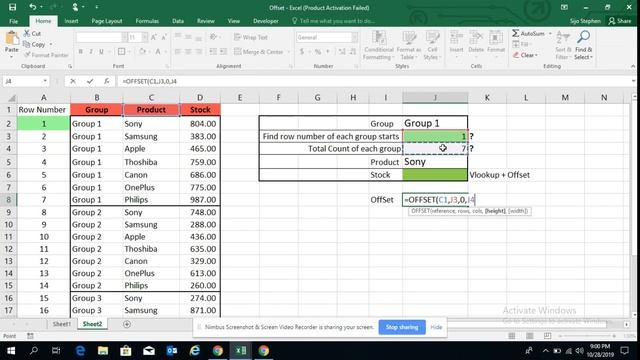Viewport: 640px width, 360px height.
Task: Collapse the ribbon with the chevron
Action: coord(633,66)
